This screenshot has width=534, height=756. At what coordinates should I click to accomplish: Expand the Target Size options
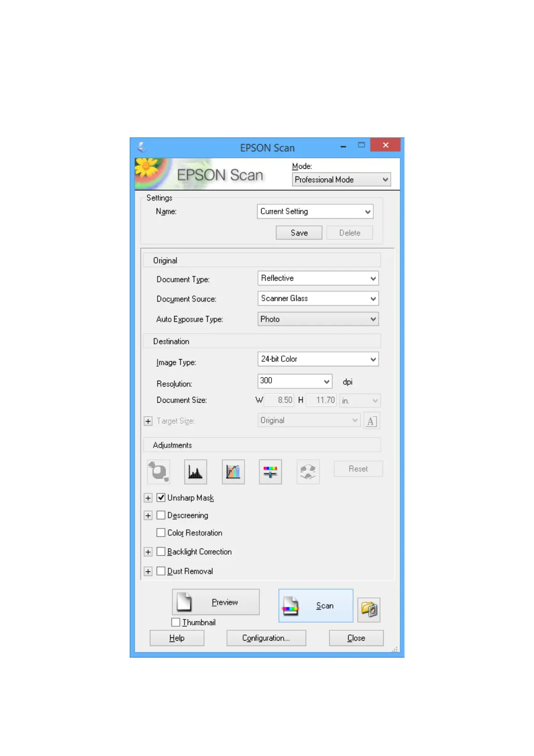click(148, 421)
